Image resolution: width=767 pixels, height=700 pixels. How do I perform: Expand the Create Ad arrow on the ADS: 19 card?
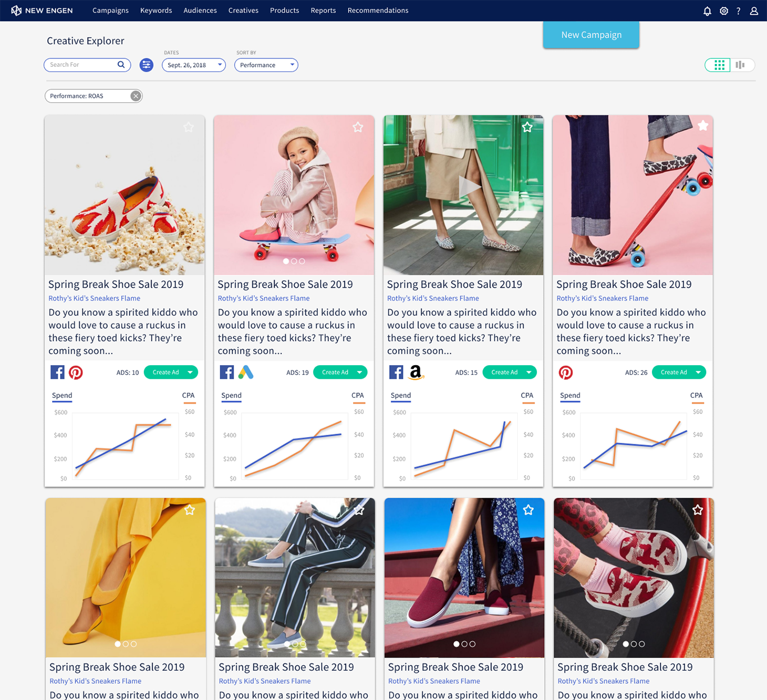click(x=360, y=372)
